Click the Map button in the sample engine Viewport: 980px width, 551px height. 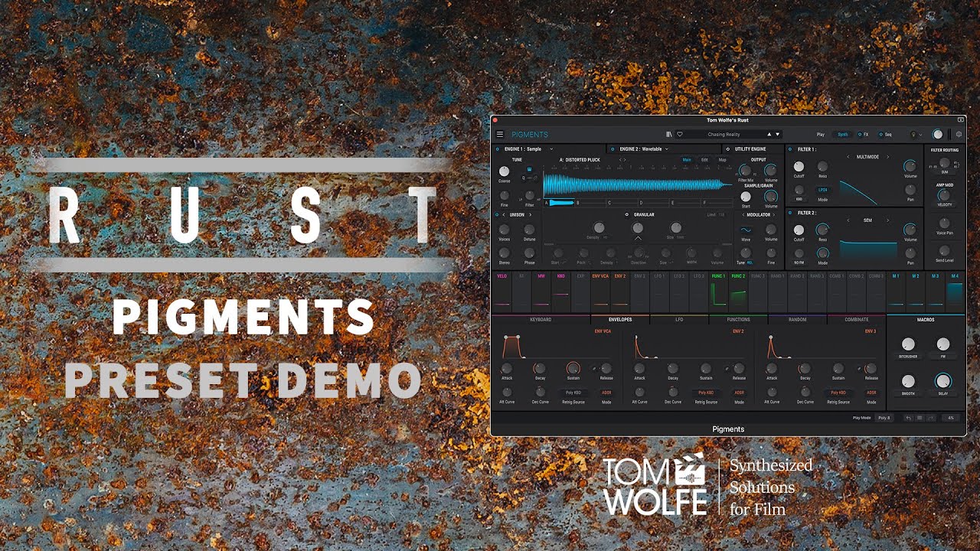tap(722, 160)
